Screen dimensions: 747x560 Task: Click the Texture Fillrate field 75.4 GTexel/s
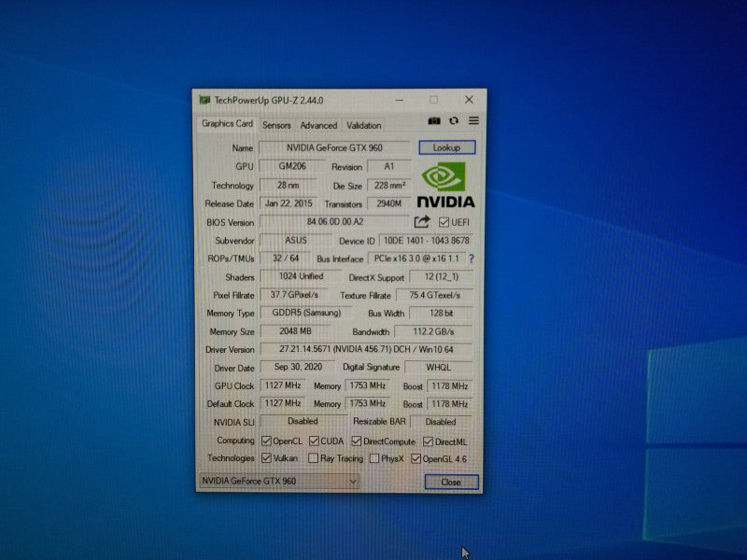pos(434,295)
